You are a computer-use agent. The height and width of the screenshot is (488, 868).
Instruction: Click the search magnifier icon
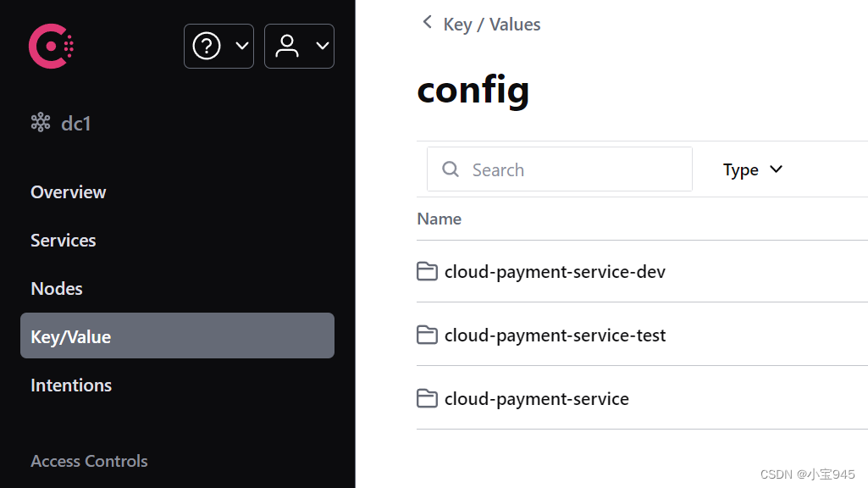450,169
